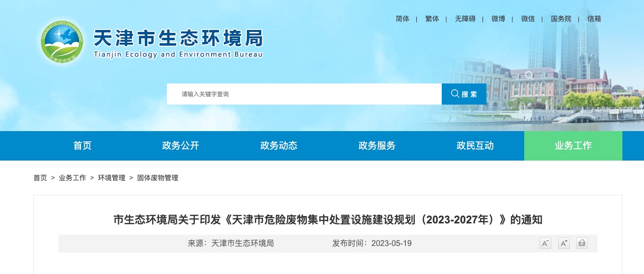Click the 天津市生态环境局 site title text

click(x=178, y=38)
